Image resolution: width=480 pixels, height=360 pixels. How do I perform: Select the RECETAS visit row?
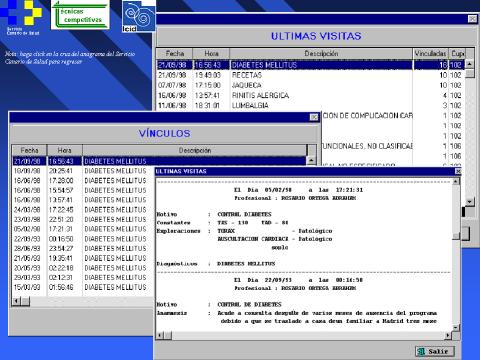tap(311, 75)
